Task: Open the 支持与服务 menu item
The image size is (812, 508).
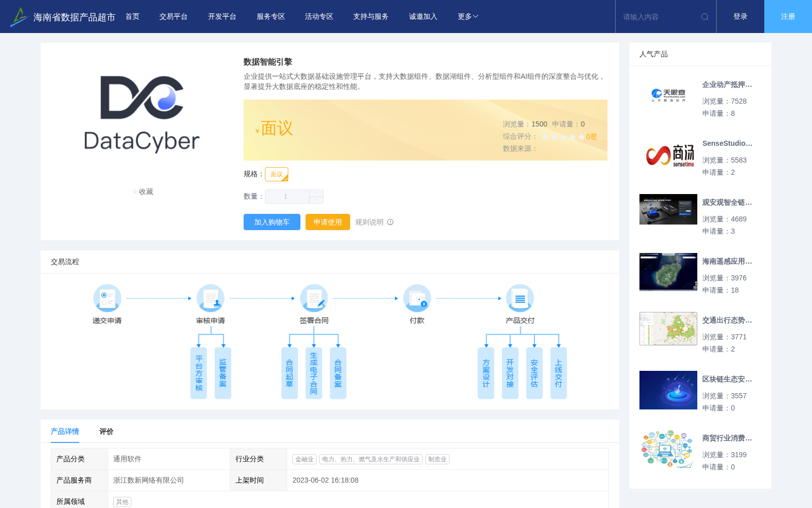Action: click(371, 17)
